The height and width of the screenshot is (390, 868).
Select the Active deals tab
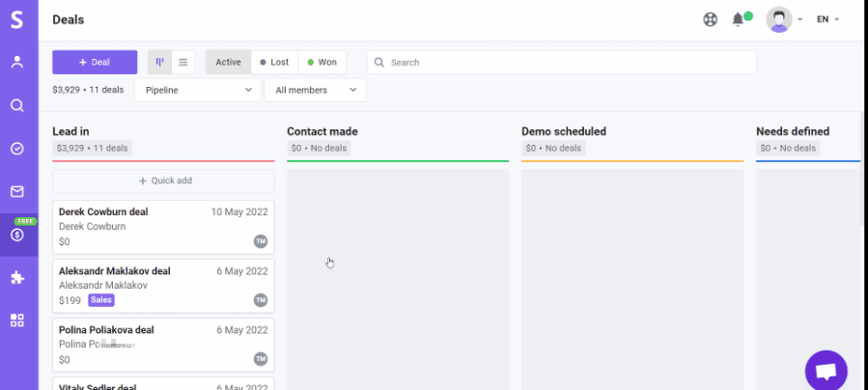click(228, 62)
